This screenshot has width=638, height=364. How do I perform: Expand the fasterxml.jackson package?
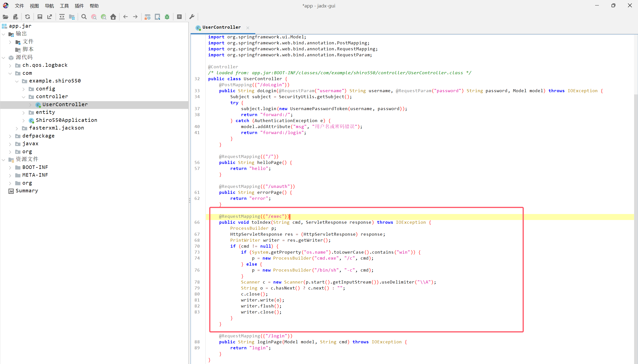pyautogui.click(x=17, y=128)
